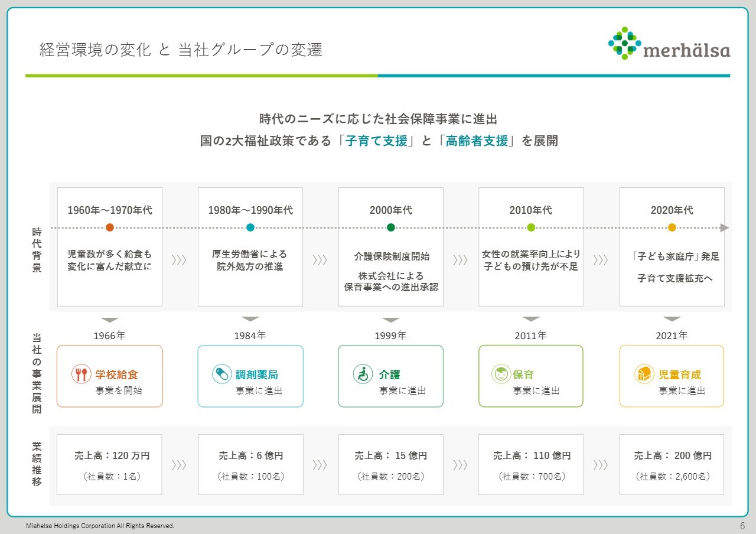Click the Miahelsa Holdings Corporation copyright footer
Image resolution: width=756 pixels, height=534 pixels.
coord(100,526)
